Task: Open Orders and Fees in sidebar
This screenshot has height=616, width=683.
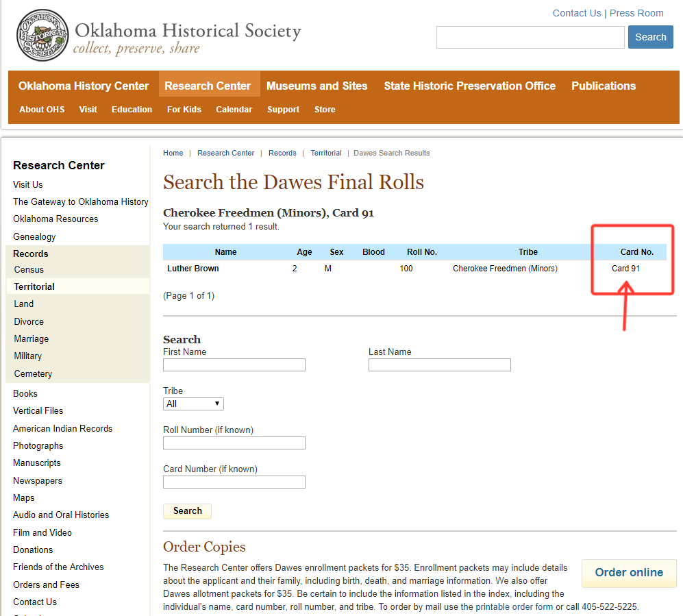Action: (46, 584)
